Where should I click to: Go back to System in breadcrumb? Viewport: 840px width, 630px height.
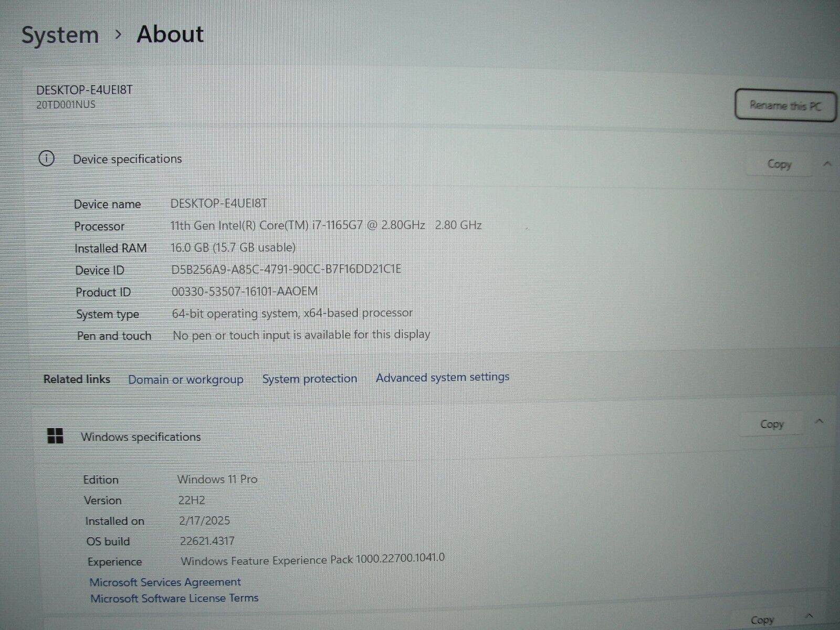click(60, 35)
